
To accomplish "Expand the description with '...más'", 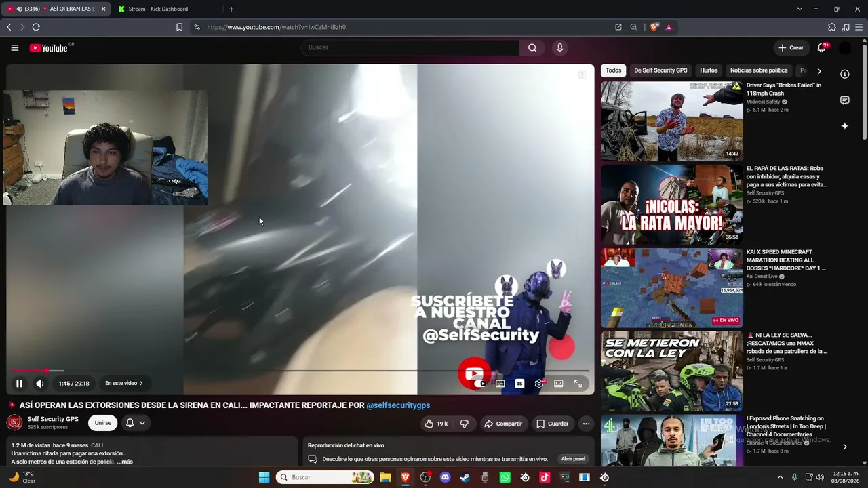I will point(125,462).
